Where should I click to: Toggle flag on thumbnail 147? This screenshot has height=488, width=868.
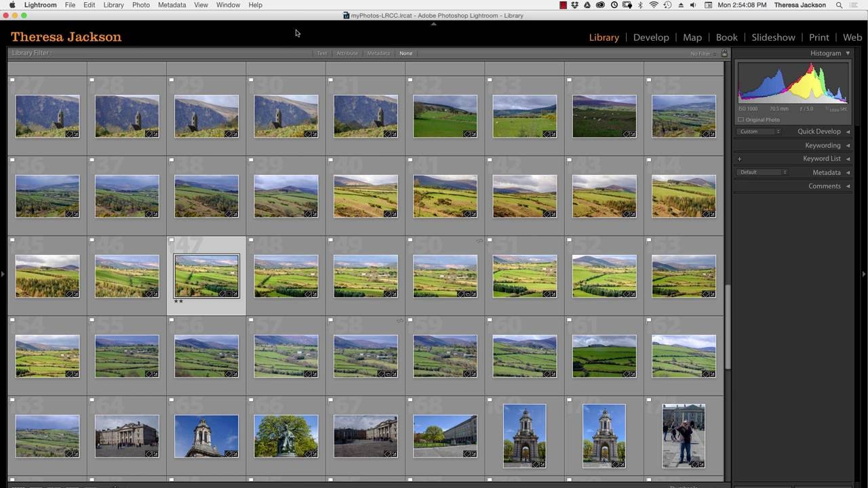coord(172,240)
